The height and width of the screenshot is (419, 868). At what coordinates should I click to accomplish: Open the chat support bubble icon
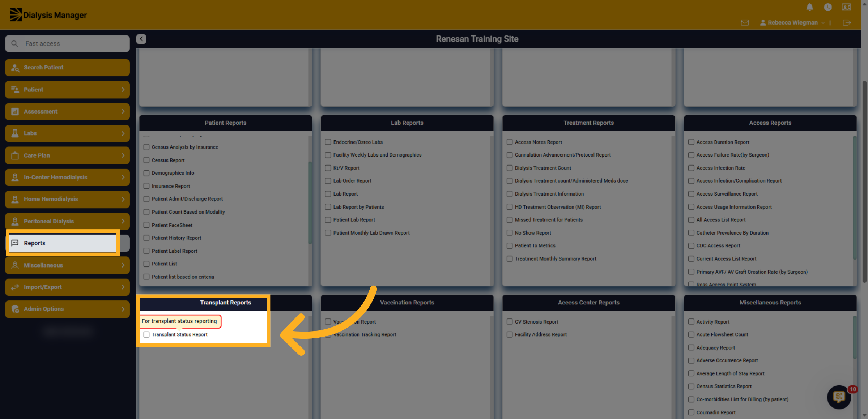click(x=839, y=397)
